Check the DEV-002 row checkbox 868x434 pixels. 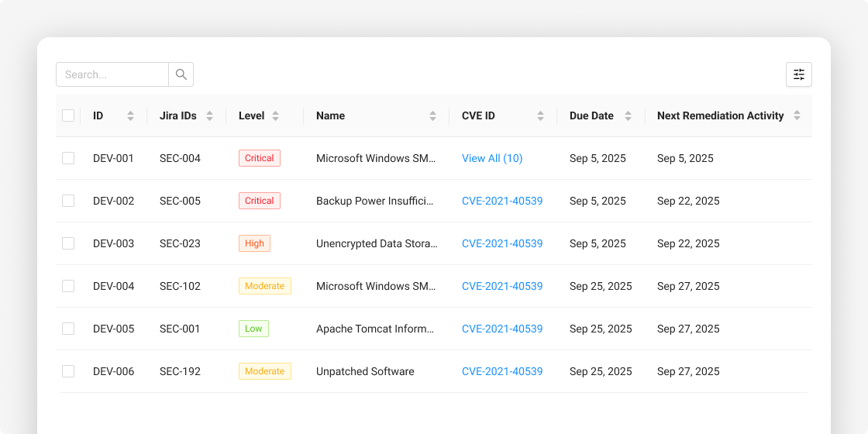pos(68,201)
